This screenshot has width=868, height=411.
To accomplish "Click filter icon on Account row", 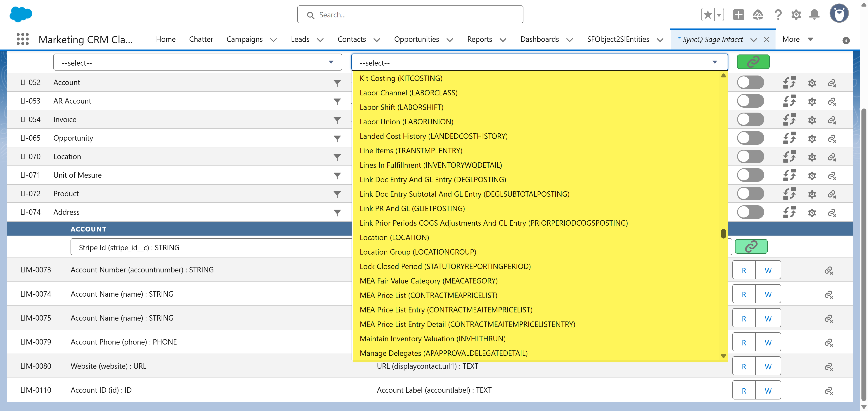I will tap(337, 83).
